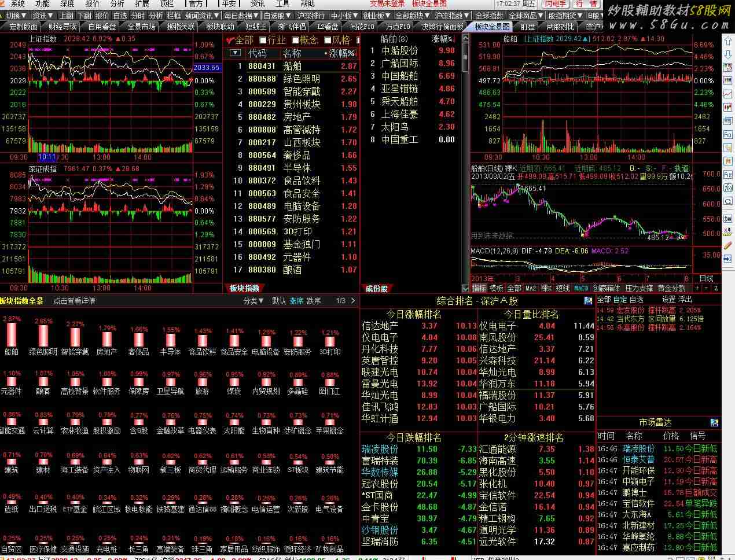Click the up arrow icon in right sidebar

tap(728, 42)
